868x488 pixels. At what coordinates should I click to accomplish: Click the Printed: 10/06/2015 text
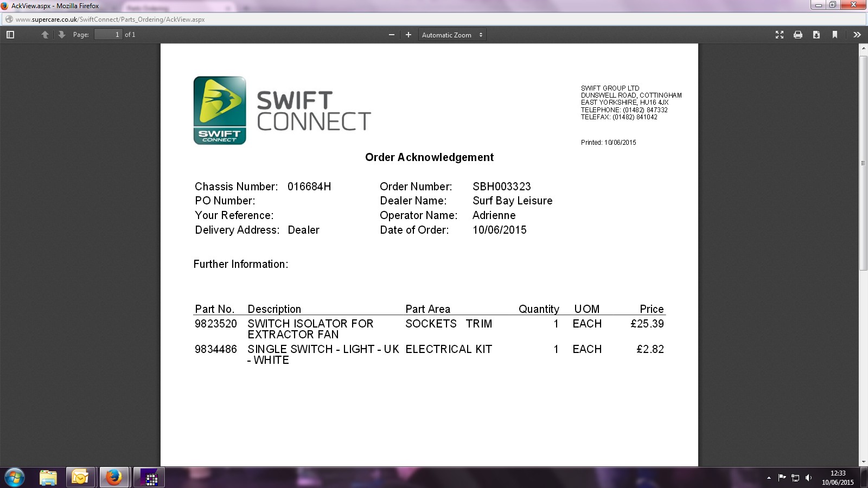click(x=609, y=143)
